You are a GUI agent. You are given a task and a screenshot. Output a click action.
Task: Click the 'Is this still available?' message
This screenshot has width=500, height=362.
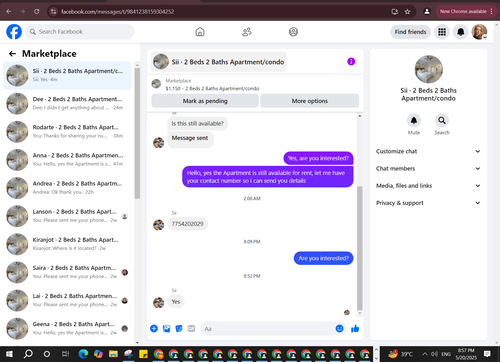coord(197,123)
